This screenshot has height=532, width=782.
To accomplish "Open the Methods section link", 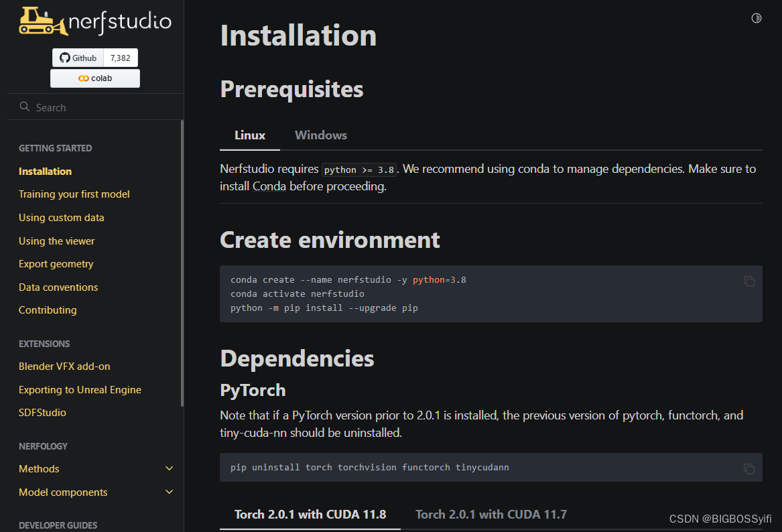I will tap(39, 468).
